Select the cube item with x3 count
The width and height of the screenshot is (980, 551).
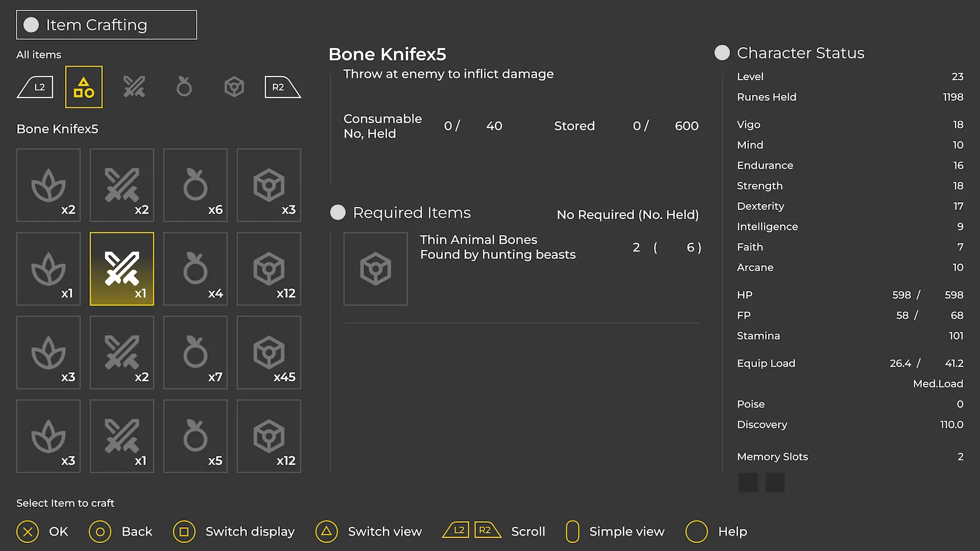tap(269, 185)
